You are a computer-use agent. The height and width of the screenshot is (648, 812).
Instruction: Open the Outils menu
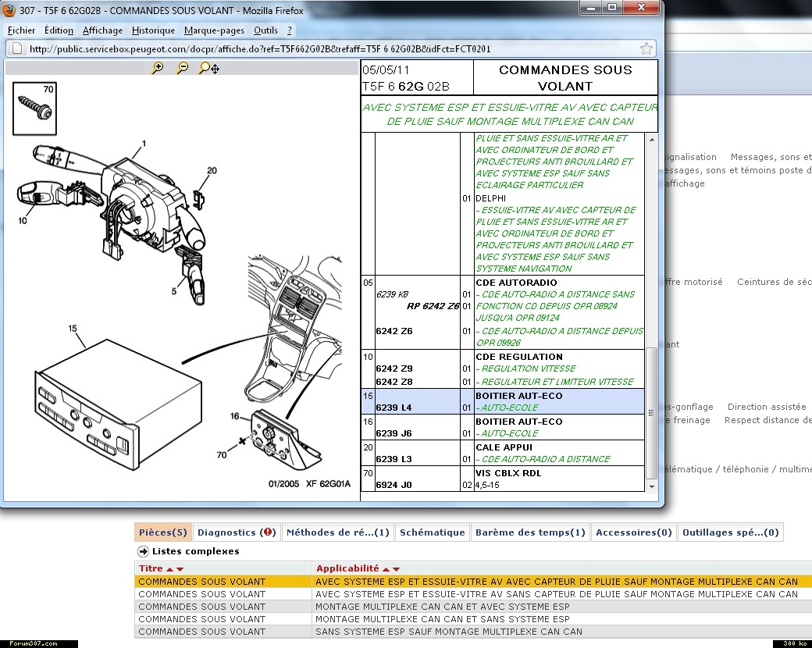(265, 30)
